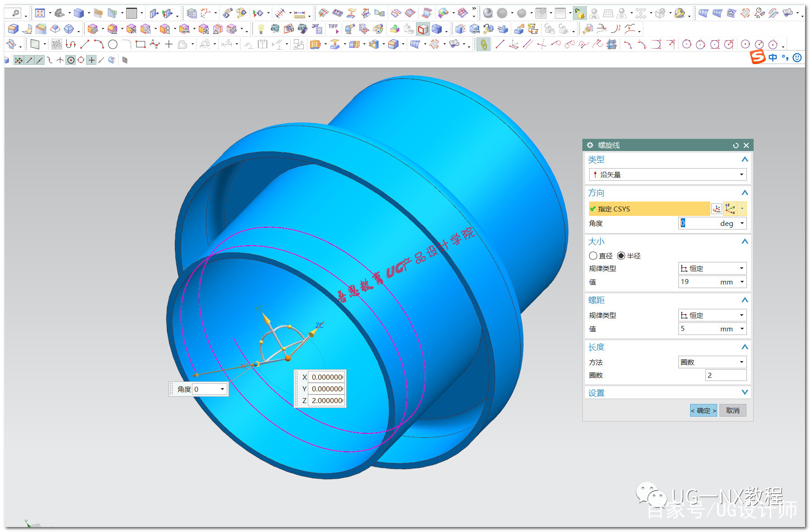Collapse the 类型 section
This screenshot has height=532, width=810.
(x=745, y=159)
